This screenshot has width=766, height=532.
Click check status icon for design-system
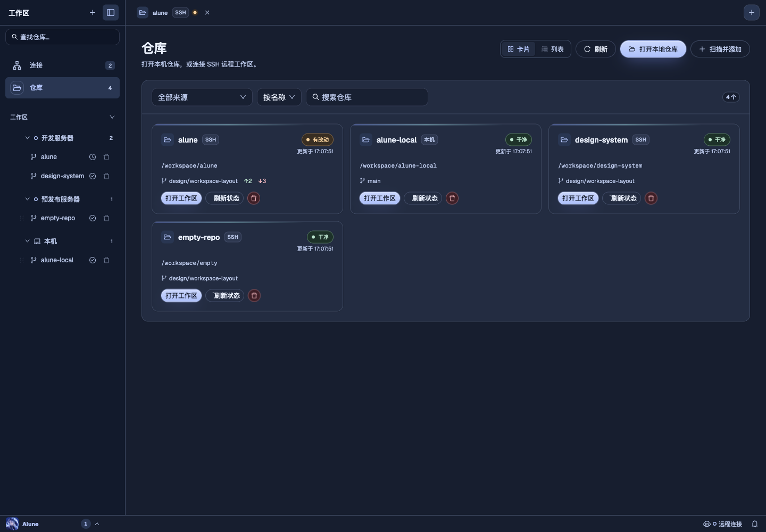93,176
